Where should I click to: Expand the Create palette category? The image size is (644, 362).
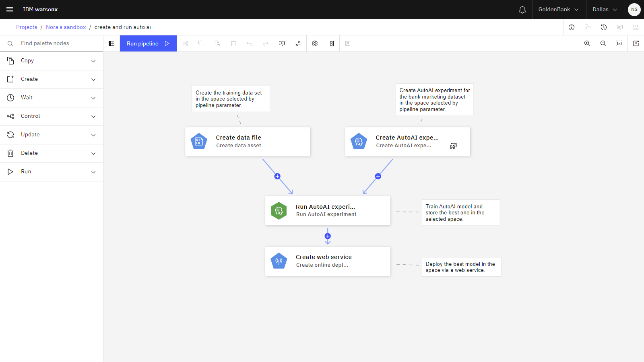point(52,79)
